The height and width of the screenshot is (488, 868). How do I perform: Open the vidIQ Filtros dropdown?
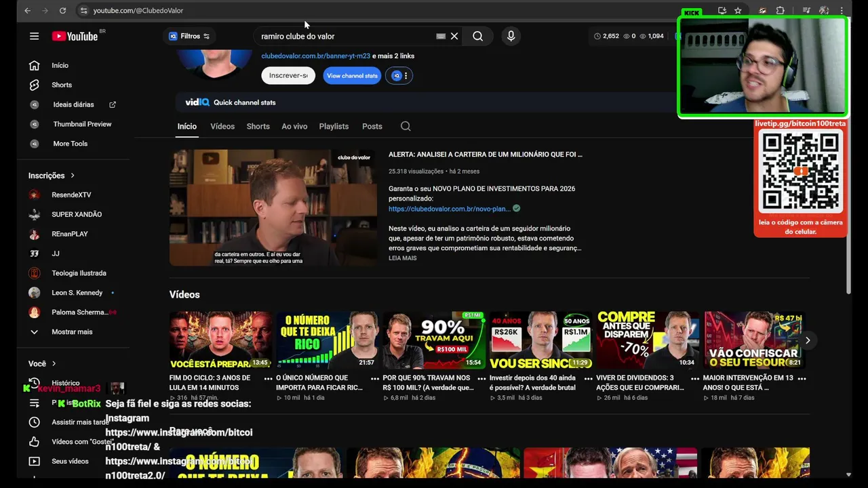[x=189, y=37]
